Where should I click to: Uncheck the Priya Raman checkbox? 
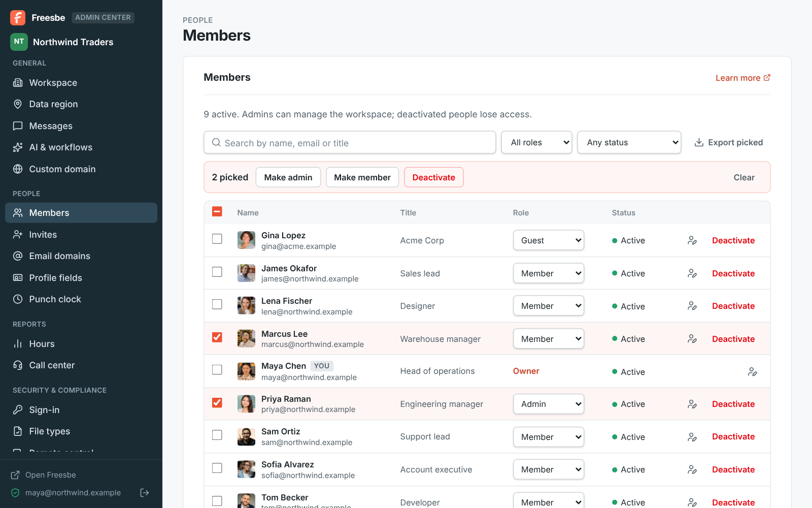tap(217, 403)
